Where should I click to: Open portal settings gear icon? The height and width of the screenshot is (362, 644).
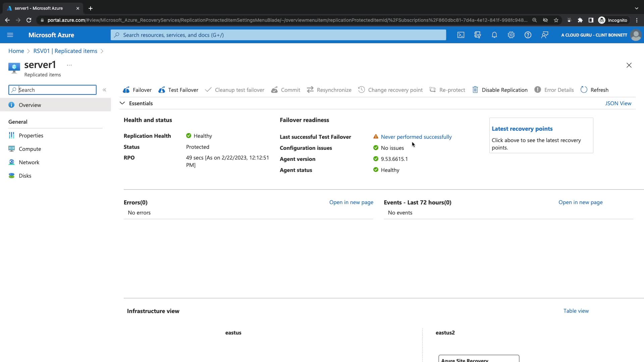(x=511, y=35)
